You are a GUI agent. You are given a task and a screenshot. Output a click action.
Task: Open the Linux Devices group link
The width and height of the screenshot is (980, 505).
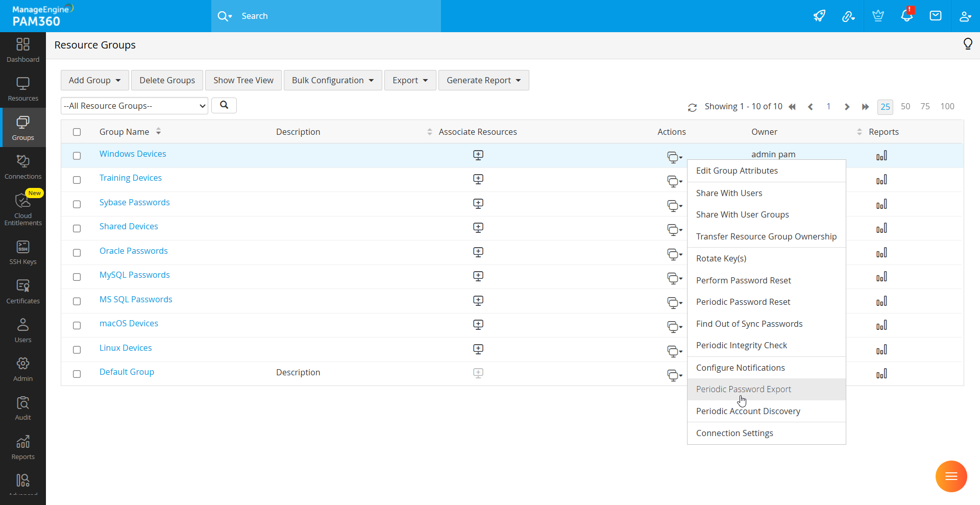click(x=126, y=348)
